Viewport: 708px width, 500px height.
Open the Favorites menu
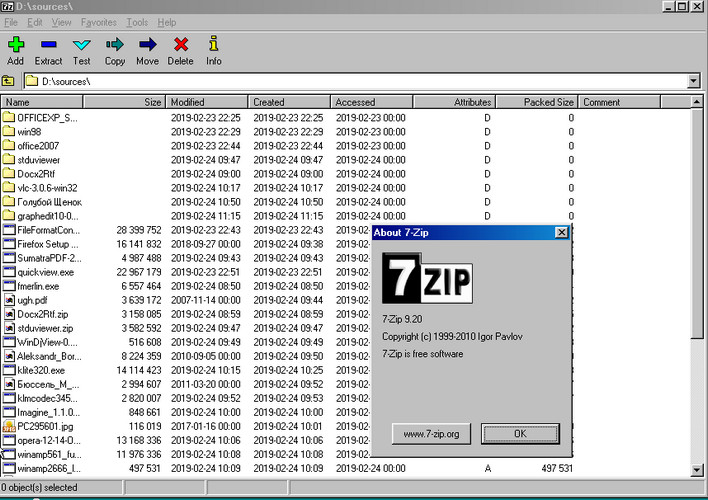[x=99, y=22]
